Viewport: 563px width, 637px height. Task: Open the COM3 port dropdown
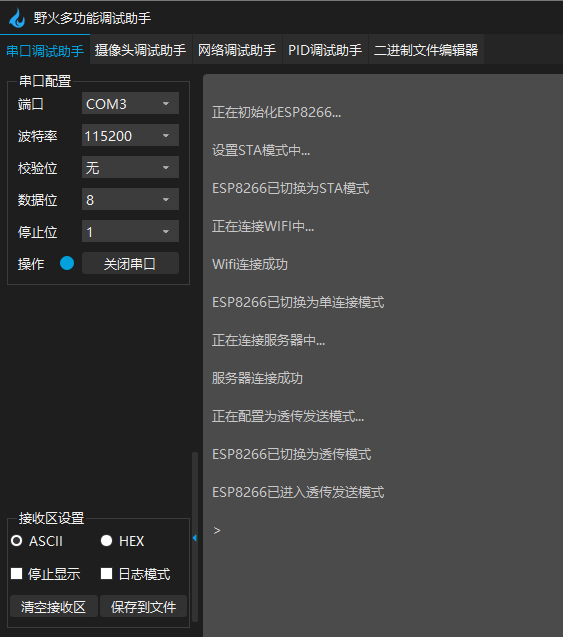click(x=130, y=104)
